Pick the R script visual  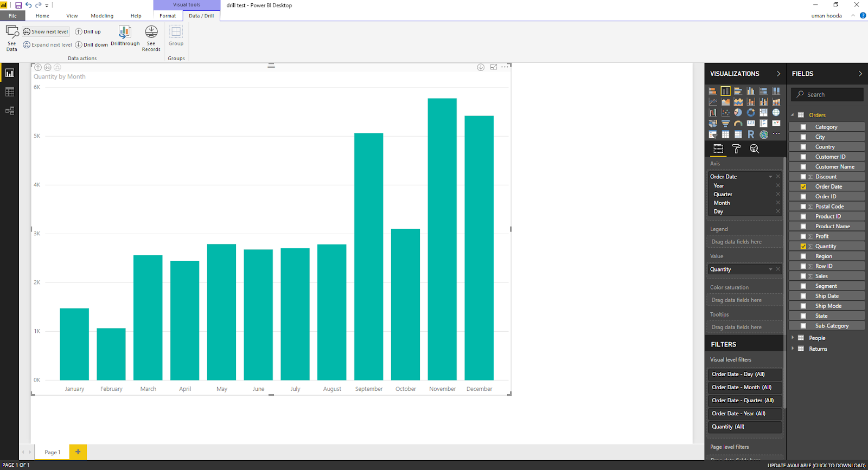coord(751,134)
